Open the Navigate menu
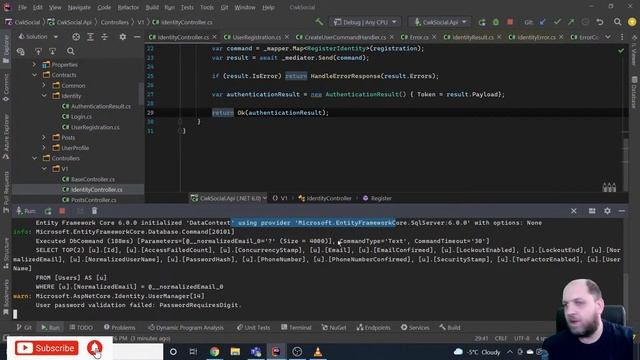Image resolution: width=640 pixels, height=360 pixels. [x=79, y=7]
